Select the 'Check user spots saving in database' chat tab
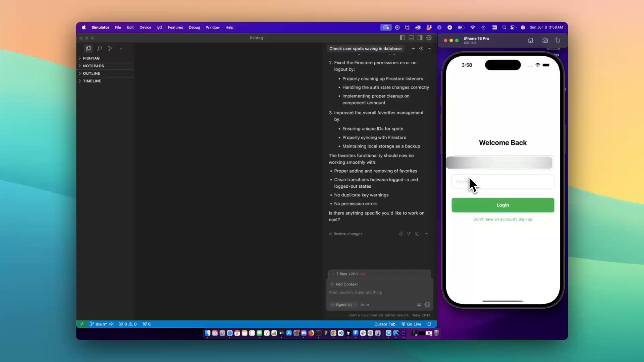644x362 pixels. [365, 49]
